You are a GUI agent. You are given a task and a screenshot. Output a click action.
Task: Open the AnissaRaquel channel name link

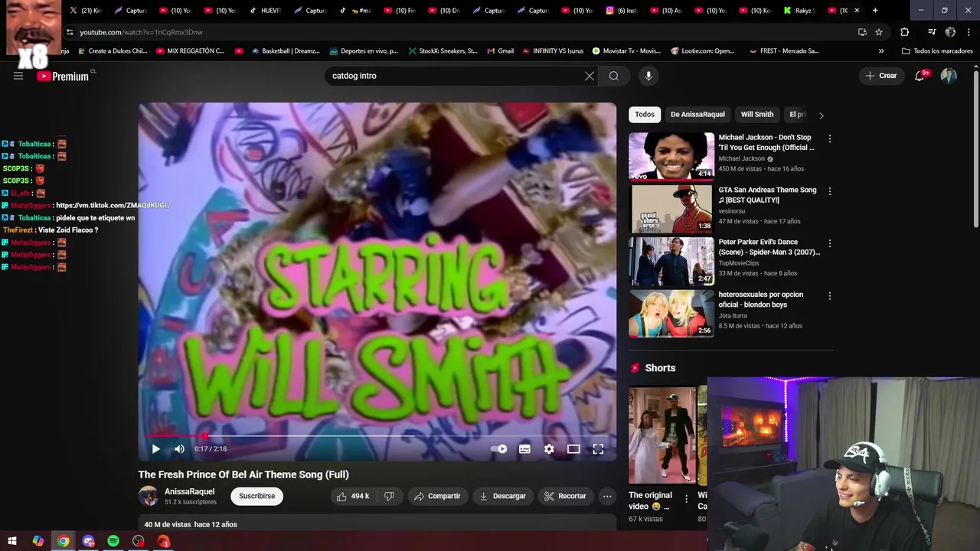coord(189,491)
